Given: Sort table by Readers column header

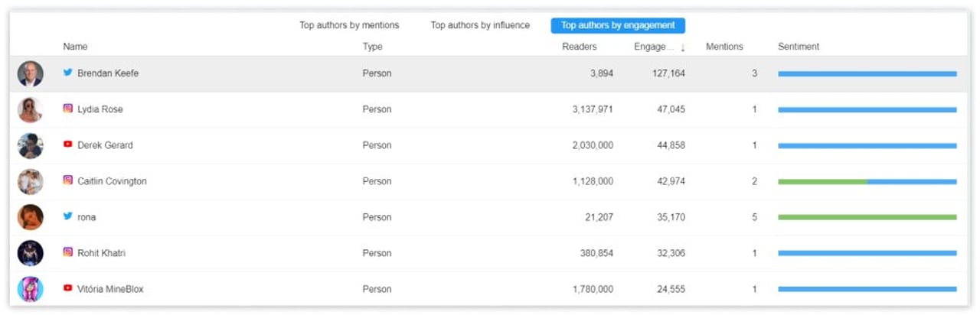Looking at the screenshot, I should [x=579, y=47].
